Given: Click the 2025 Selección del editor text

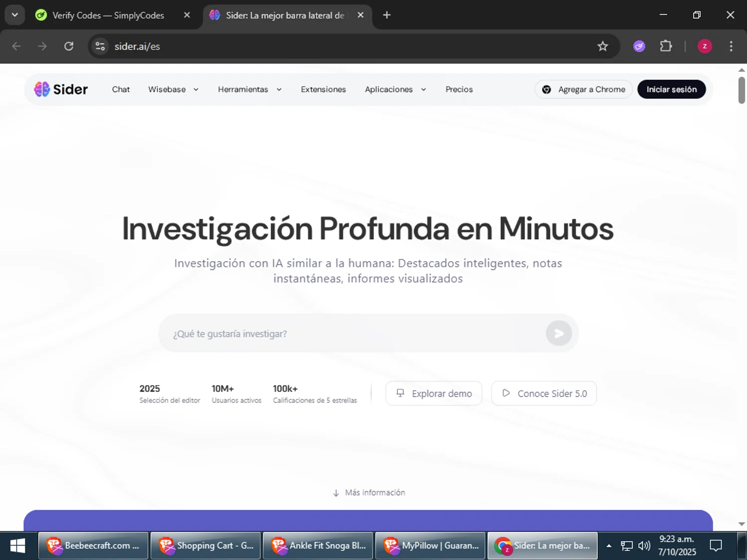Looking at the screenshot, I should 170,394.
